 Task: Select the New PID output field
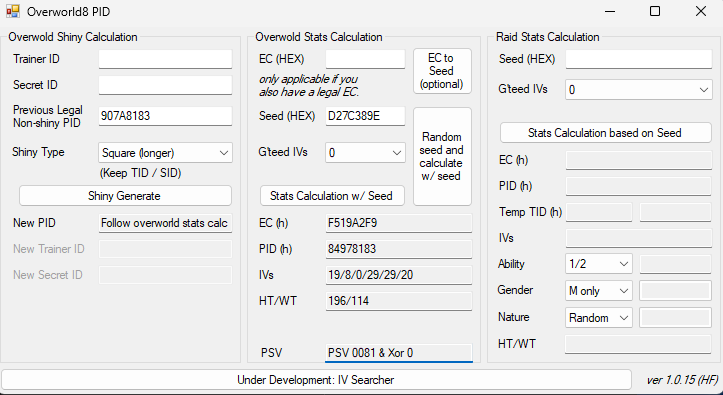[165, 223]
